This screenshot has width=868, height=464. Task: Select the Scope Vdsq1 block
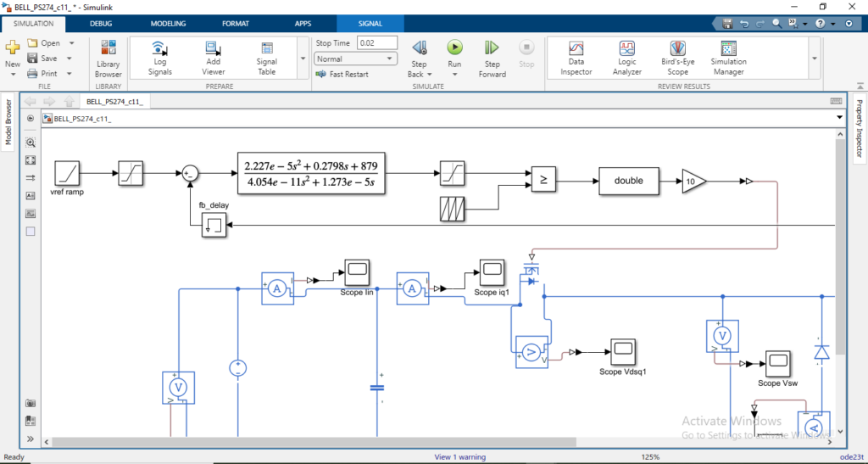623,351
